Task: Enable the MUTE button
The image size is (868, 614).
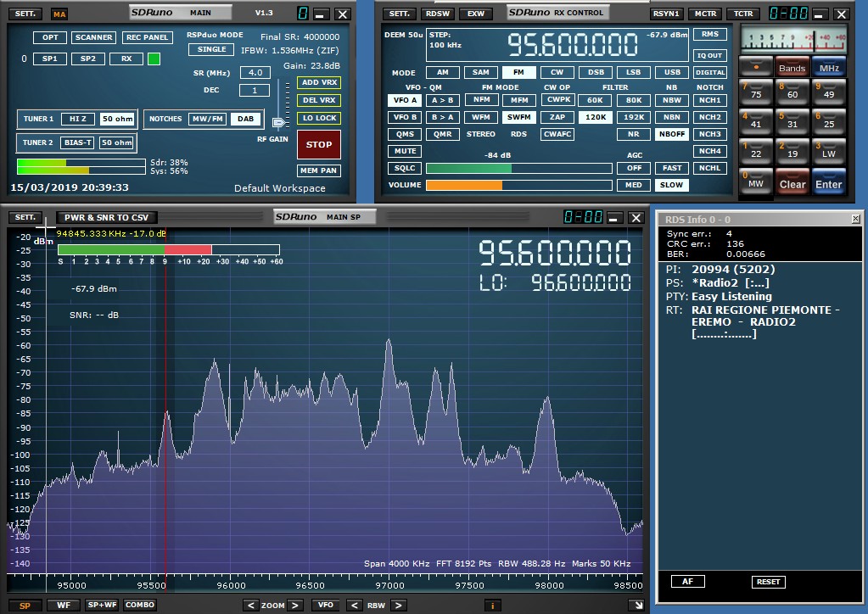Action: [x=406, y=151]
